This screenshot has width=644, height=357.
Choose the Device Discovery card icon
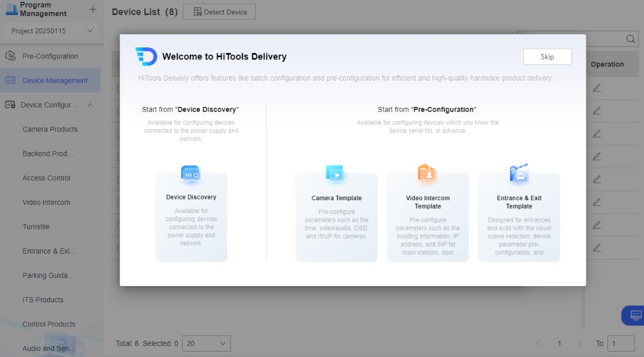click(191, 175)
